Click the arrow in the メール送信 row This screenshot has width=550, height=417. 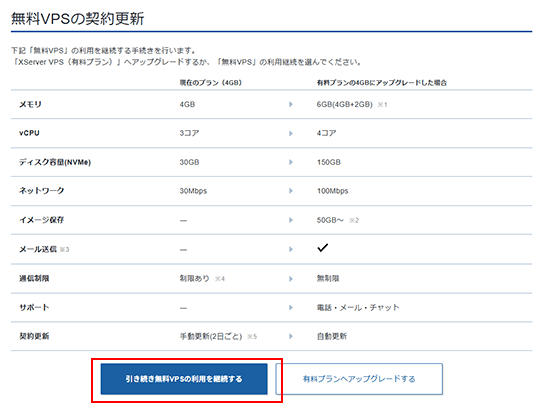(290, 249)
